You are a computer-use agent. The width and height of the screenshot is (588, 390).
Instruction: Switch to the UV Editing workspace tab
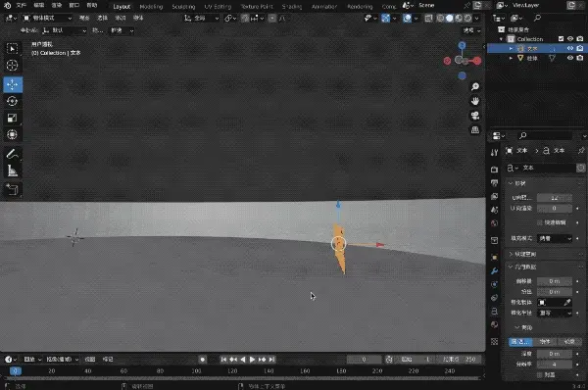point(218,7)
